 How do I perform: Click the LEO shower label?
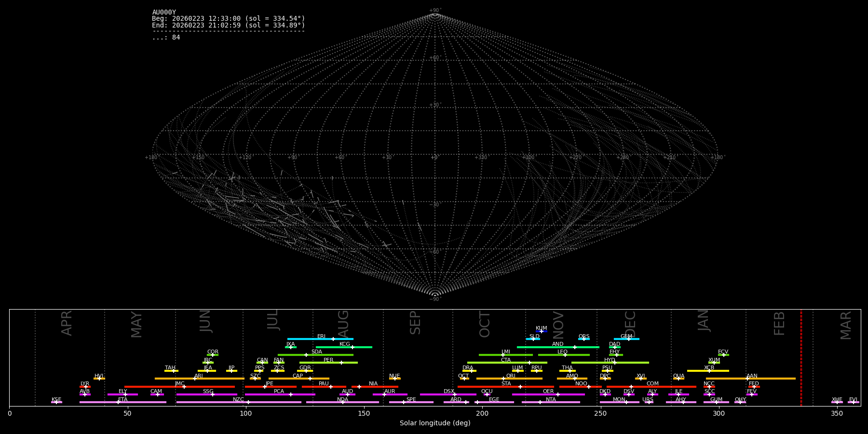click(x=563, y=352)
